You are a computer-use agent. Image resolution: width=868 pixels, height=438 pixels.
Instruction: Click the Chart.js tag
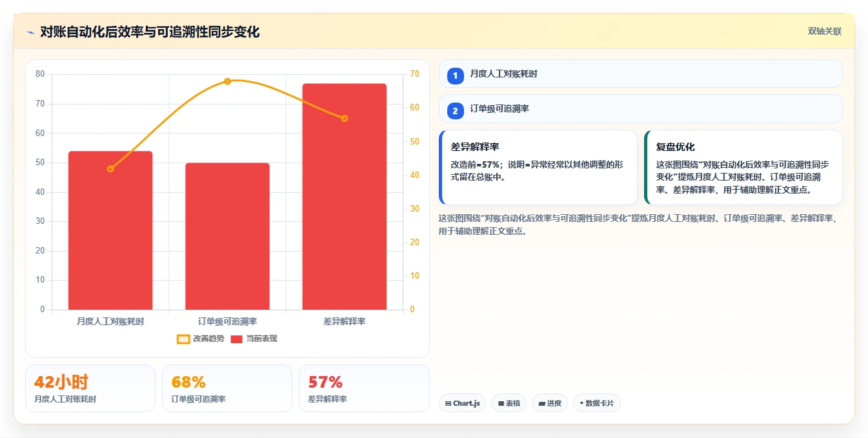(462, 403)
